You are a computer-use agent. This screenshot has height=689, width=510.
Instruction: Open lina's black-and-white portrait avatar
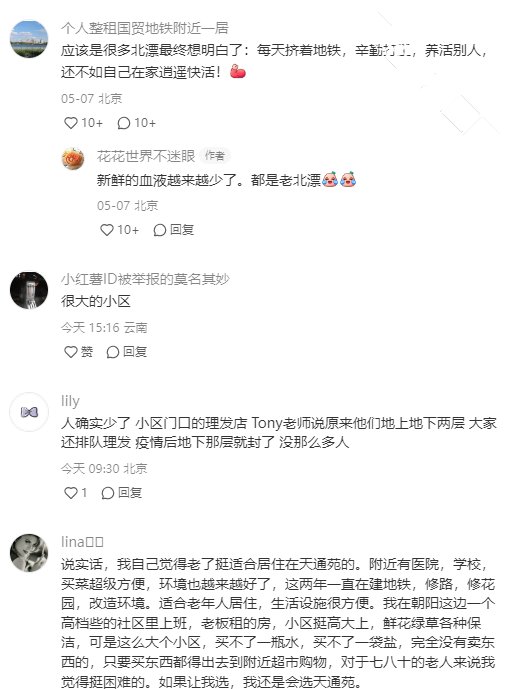pyautogui.click(x=29, y=553)
